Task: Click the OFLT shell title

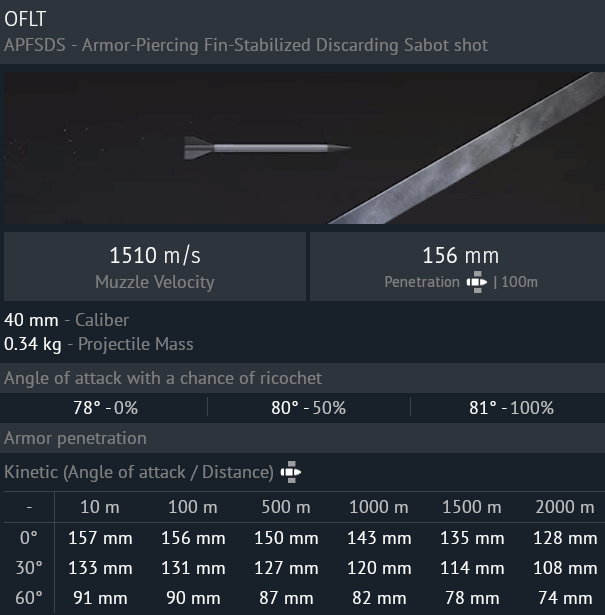Action: pyautogui.click(x=25, y=19)
